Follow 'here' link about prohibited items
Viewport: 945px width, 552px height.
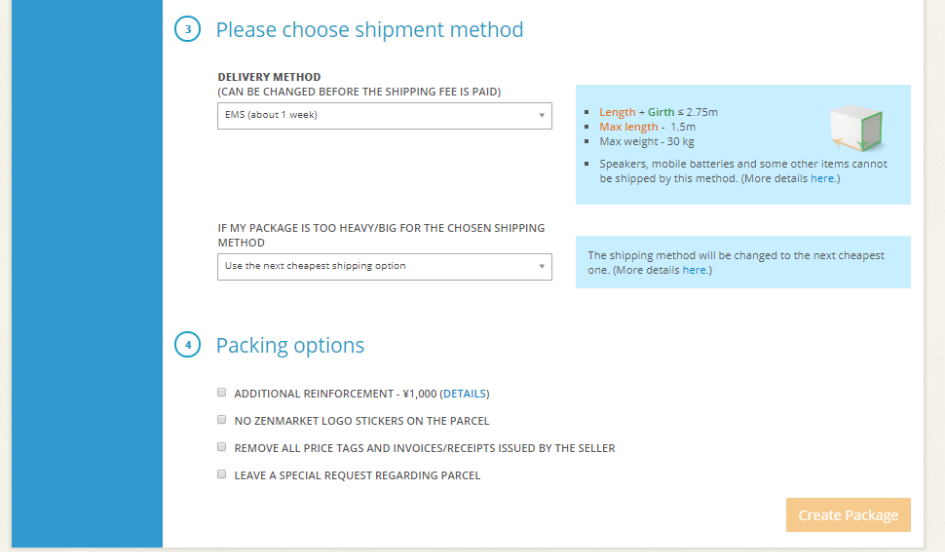(x=822, y=178)
